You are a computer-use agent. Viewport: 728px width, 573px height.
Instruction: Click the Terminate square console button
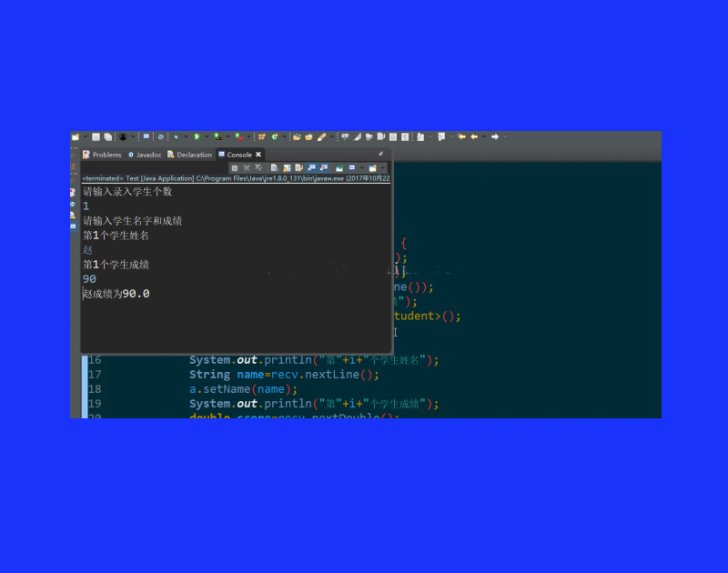coord(235,168)
